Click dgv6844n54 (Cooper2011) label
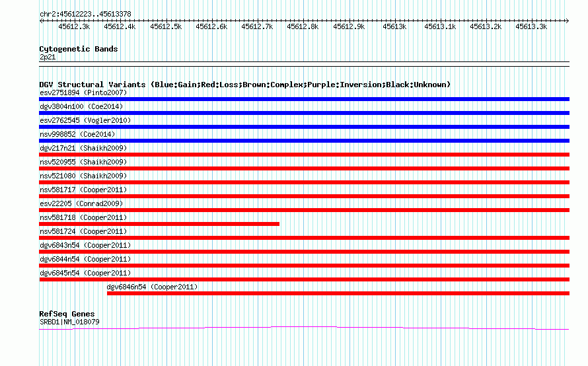 pyautogui.click(x=85, y=259)
